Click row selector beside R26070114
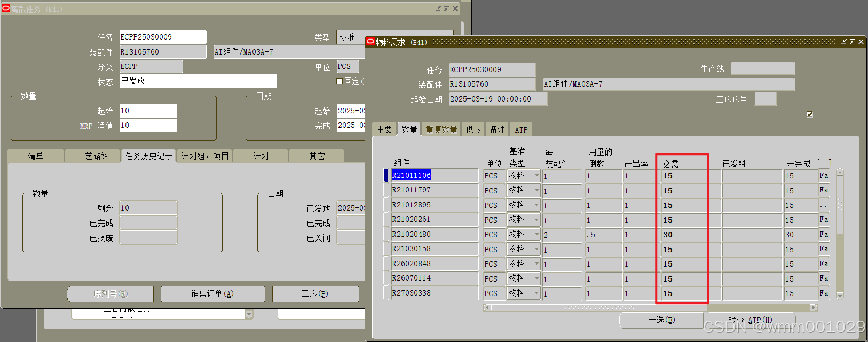This screenshot has height=342, width=868. click(386, 278)
